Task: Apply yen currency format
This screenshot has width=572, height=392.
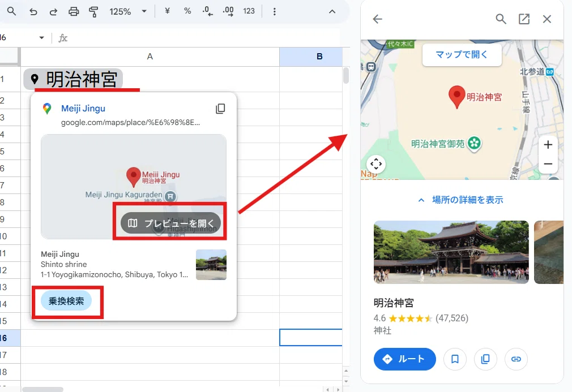Action: pos(167,11)
